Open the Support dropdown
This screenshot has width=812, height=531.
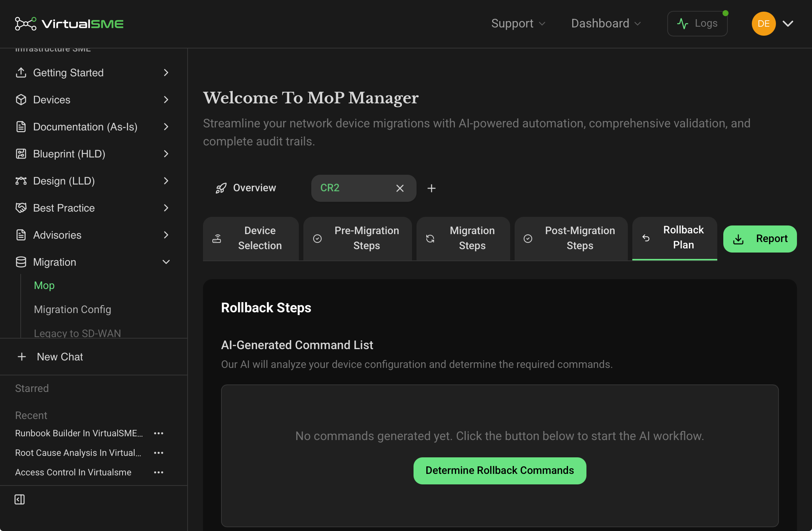[518, 24]
